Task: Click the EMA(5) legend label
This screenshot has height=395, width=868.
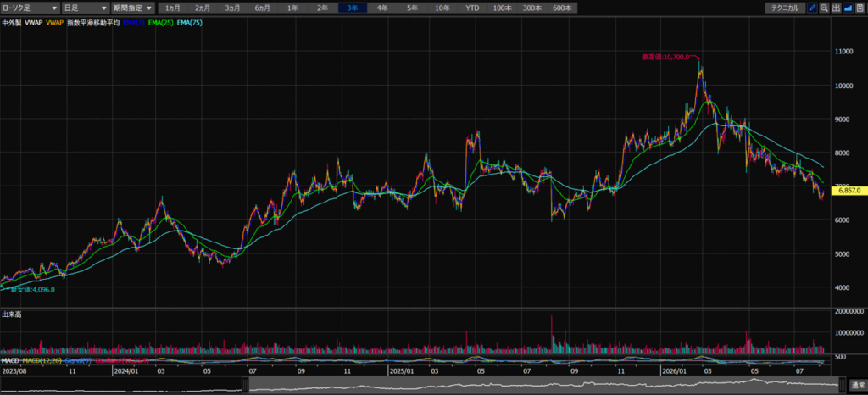Action: tap(135, 23)
